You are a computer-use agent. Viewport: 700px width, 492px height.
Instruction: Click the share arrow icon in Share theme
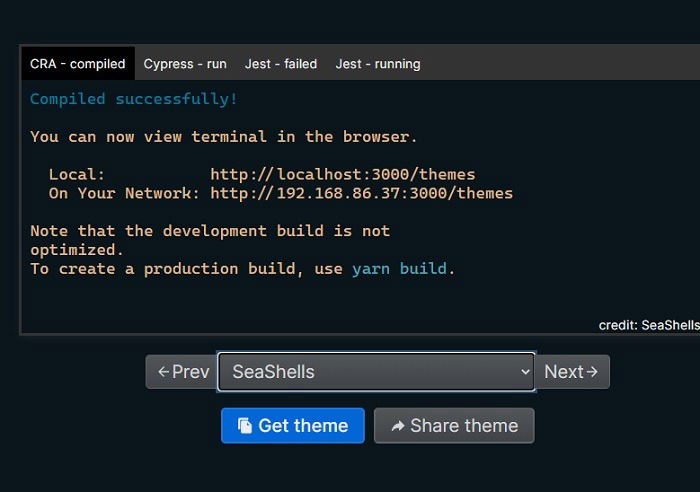398,426
